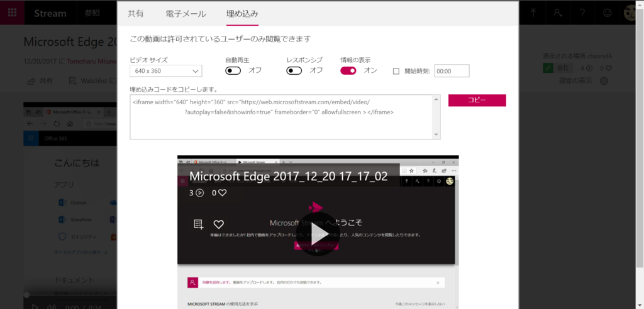Click the 設定の表示 gear icon
The image size is (644, 309).
[x=604, y=81]
